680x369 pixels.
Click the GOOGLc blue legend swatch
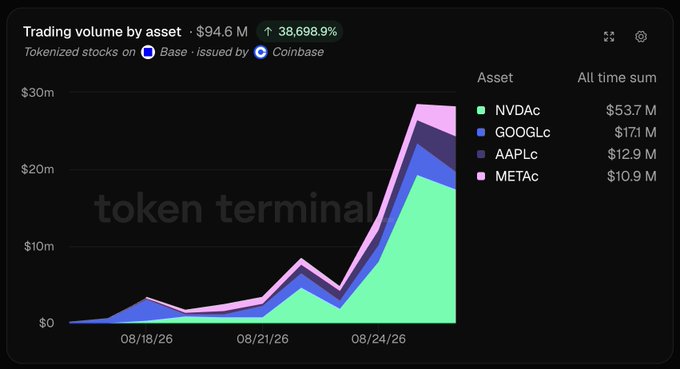[x=481, y=132]
